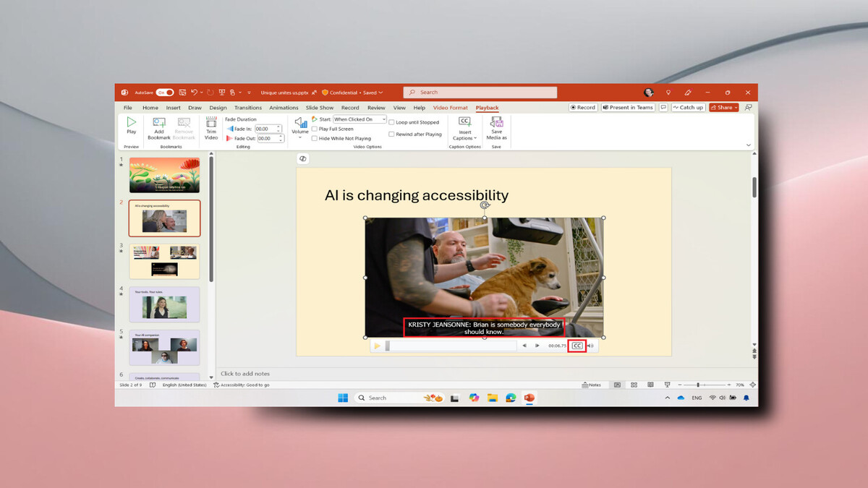Toggle the Notes pane from status bar
The image size is (868, 488).
pyautogui.click(x=592, y=385)
